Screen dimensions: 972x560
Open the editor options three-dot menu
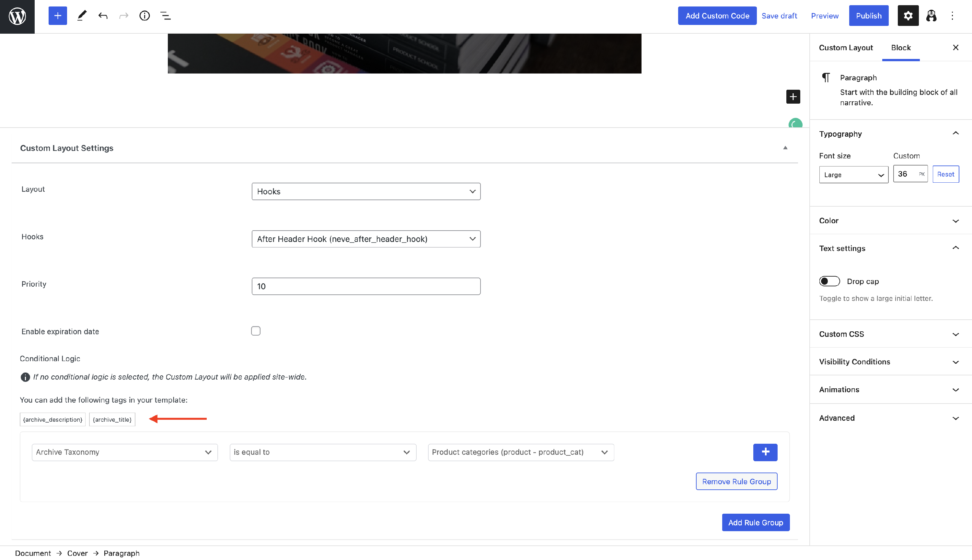coord(952,16)
